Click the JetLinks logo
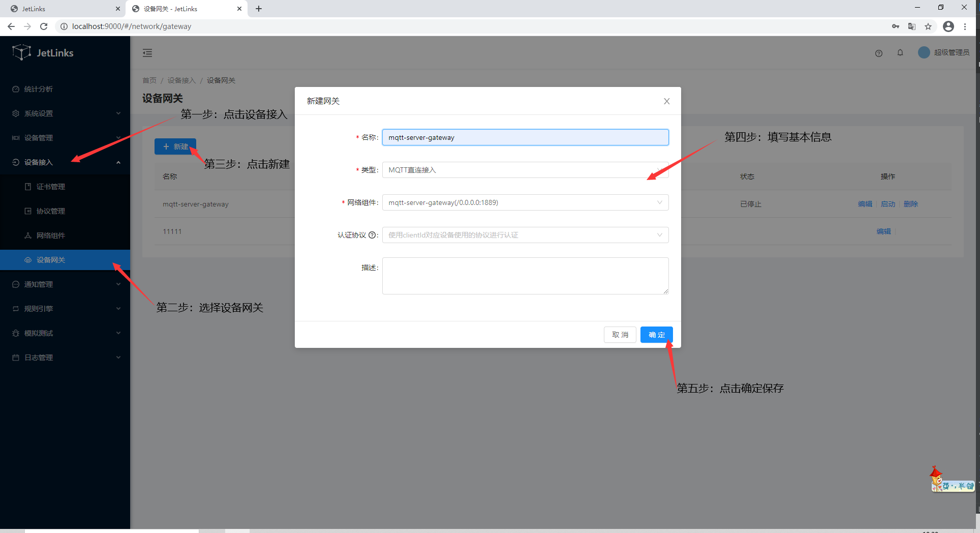980x533 pixels. point(43,52)
